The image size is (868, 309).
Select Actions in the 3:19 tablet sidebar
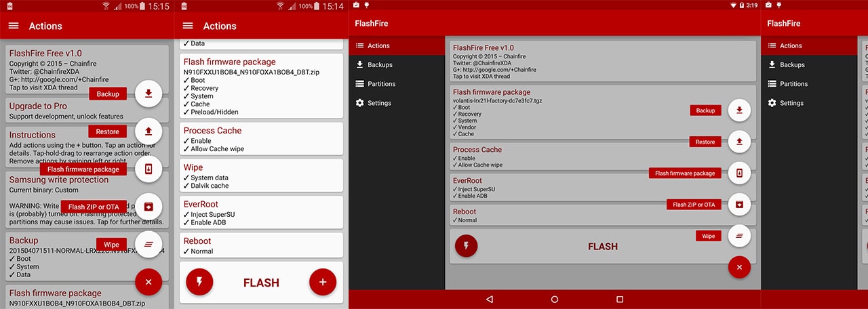coord(397,45)
